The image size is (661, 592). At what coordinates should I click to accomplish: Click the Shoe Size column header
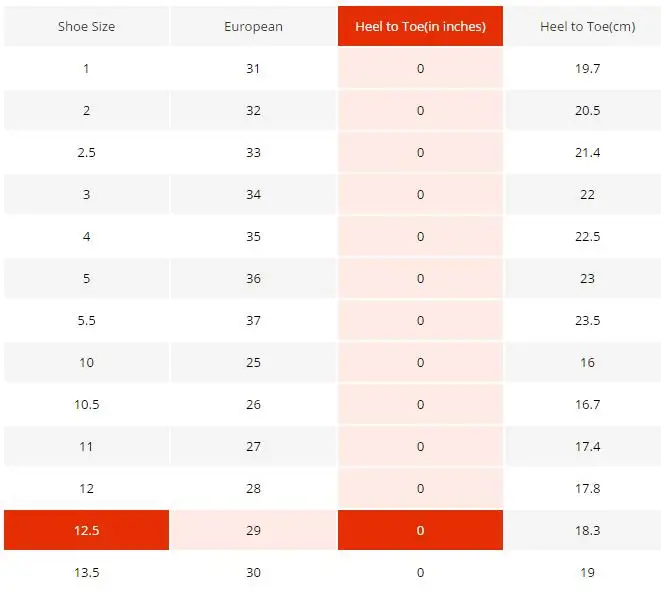tap(86, 26)
